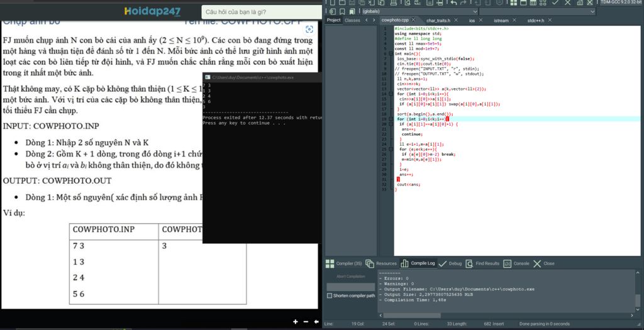This screenshot has height=330, width=644.
Task: Collapse the if block fold at line 20
Action: click(391, 124)
